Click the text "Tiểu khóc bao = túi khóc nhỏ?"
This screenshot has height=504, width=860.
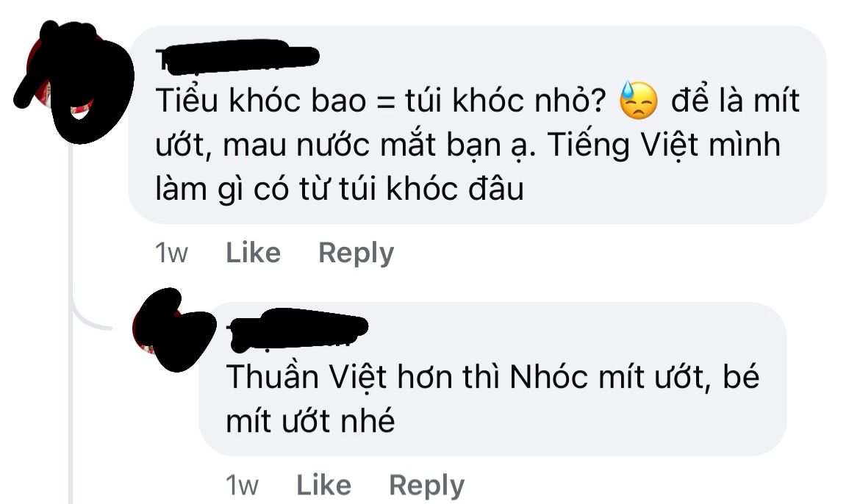pyautogui.click(x=381, y=101)
